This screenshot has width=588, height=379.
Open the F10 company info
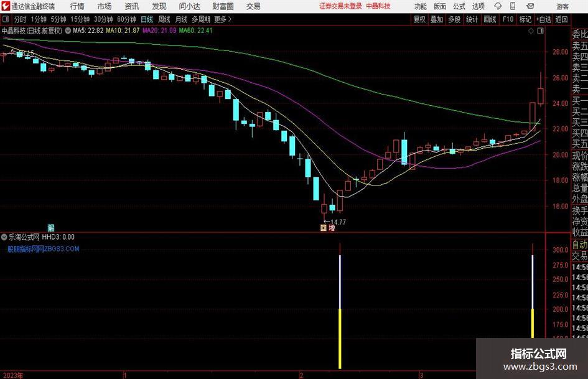point(508,19)
